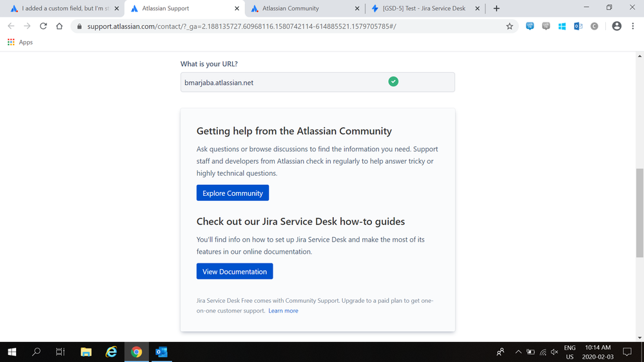Go back to the previous page

[11, 26]
